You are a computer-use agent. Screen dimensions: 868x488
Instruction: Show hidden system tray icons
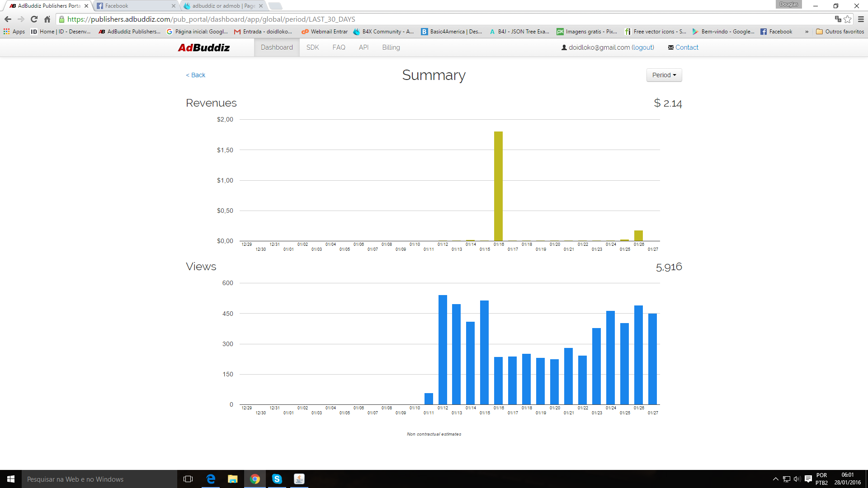775,479
